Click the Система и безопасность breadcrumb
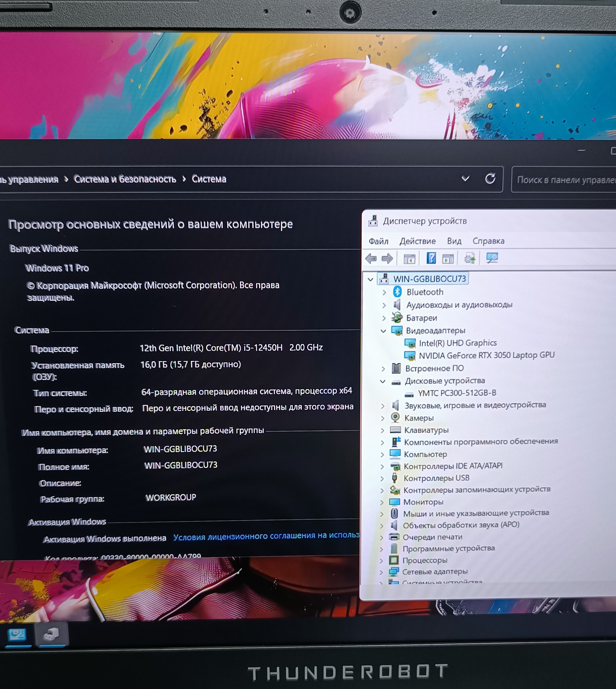The height and width of the screenshot is (689, 616). tap(125, 179)
